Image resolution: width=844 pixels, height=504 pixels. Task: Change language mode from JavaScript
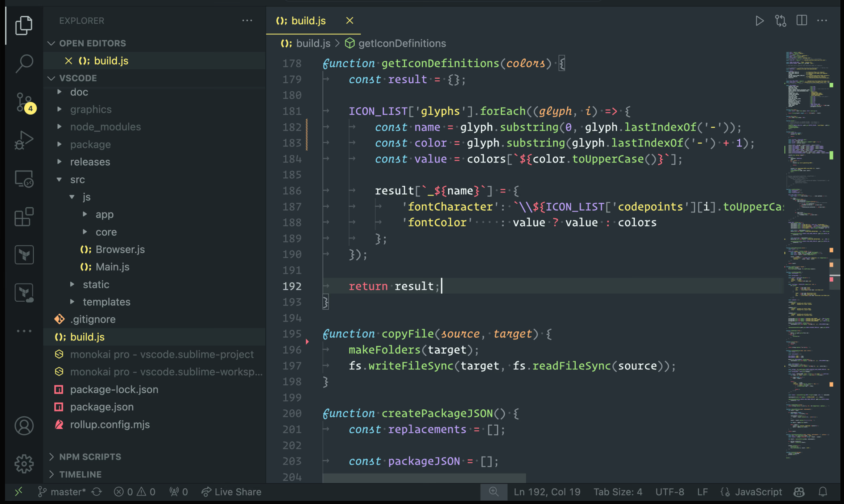758,492
